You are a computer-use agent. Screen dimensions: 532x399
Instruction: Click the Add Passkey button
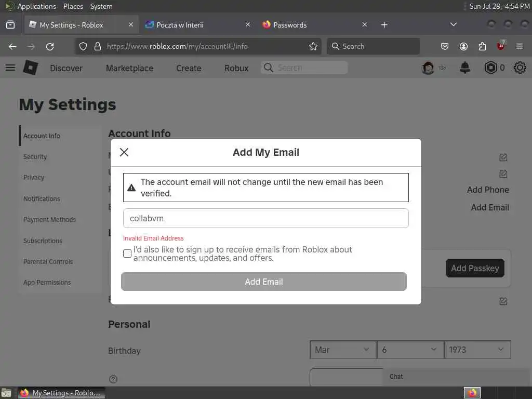[x=475, y=268]
